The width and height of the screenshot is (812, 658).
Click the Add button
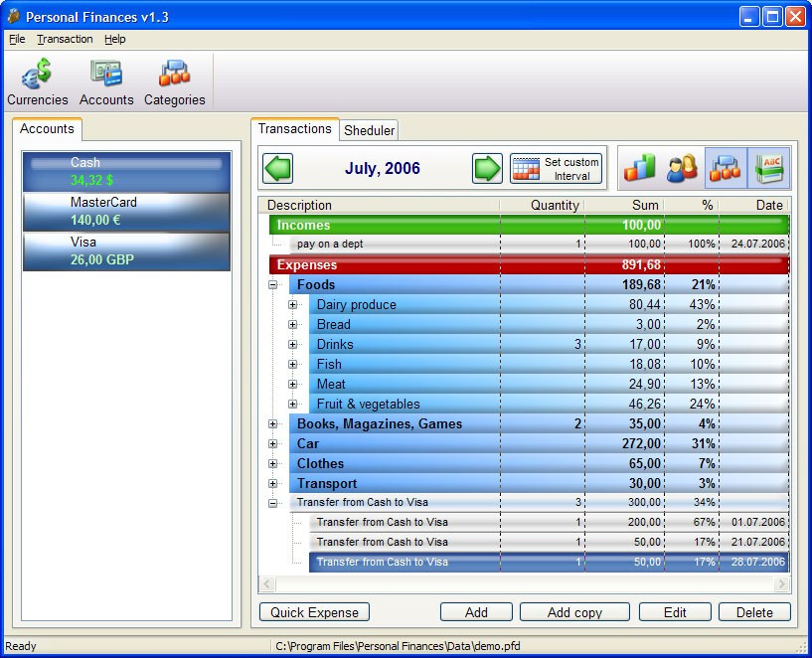point(476,612)
